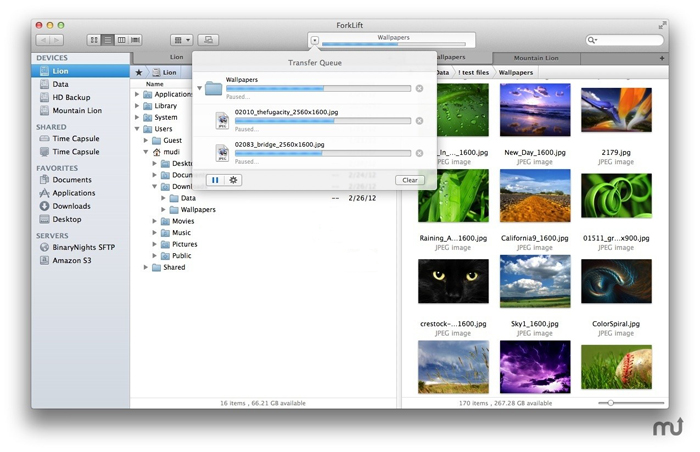
Task: Select Data volume in sidebar
Action: coord(80,84)
